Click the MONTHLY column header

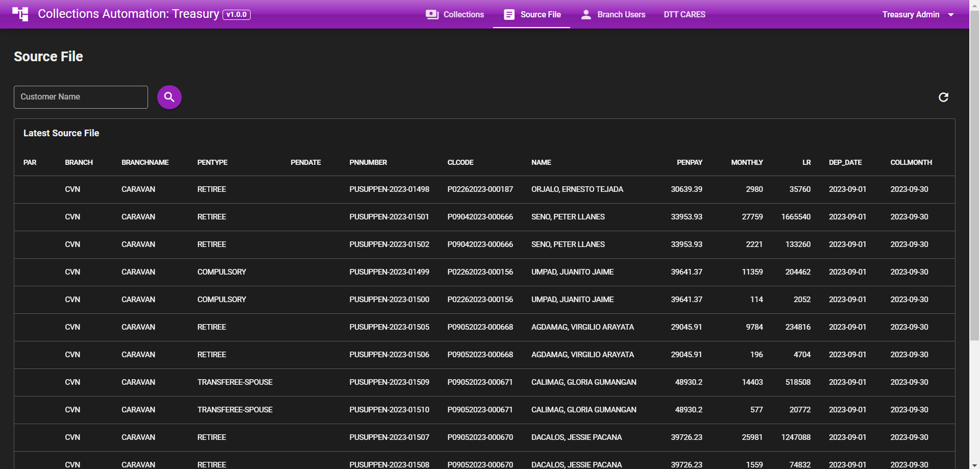747,162
